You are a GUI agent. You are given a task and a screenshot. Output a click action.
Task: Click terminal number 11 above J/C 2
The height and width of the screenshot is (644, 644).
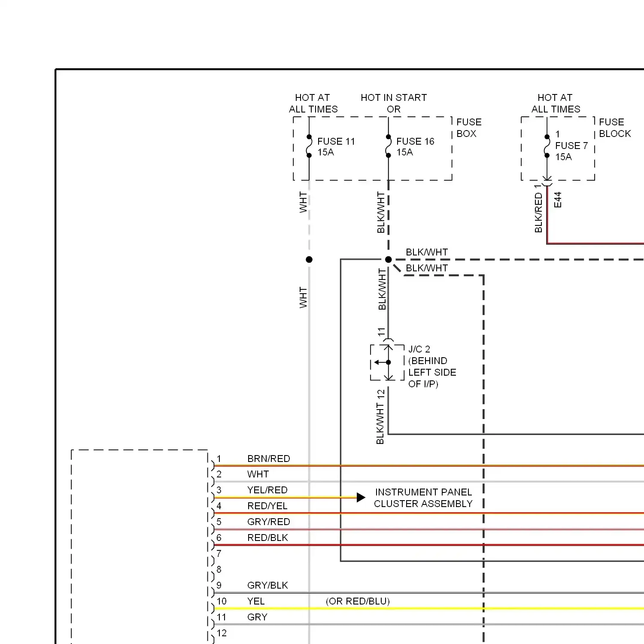pos(381,332)
